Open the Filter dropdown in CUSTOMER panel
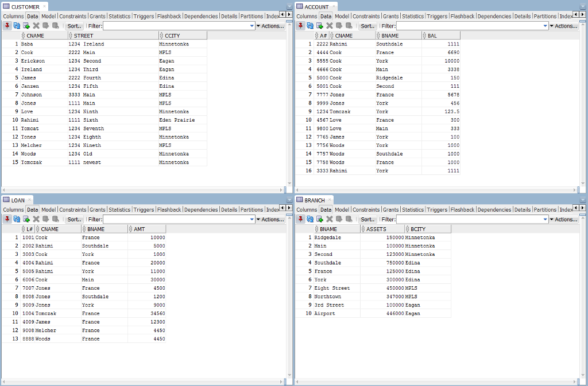588x386 pixels. click(x=251, y=26)
